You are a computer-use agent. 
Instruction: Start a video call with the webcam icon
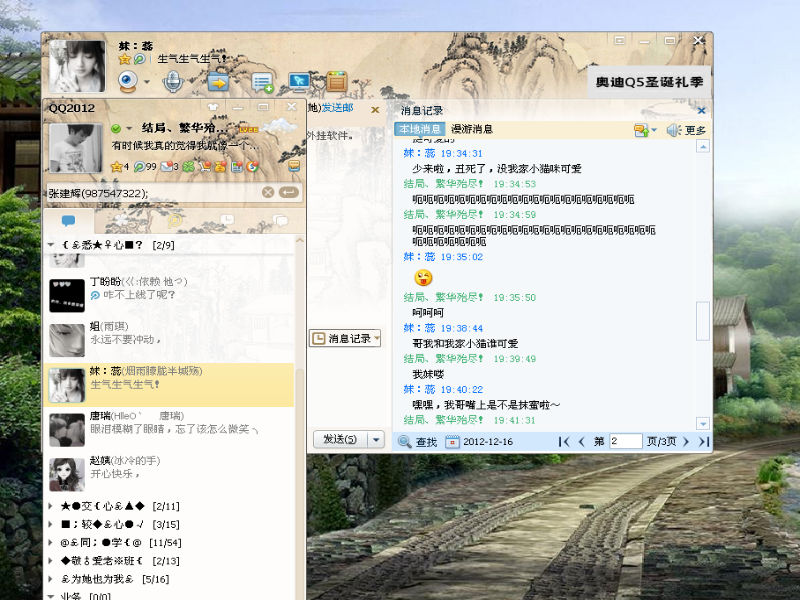128,82
